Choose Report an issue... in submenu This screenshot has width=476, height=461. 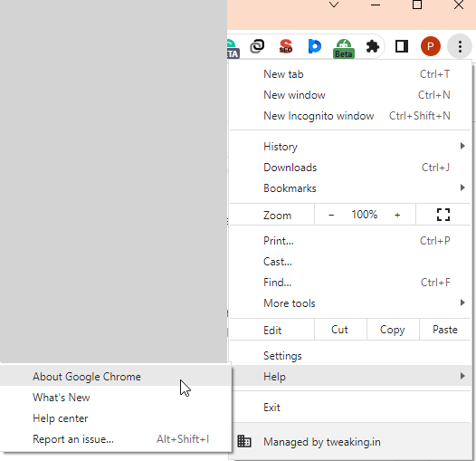point(115,439)
